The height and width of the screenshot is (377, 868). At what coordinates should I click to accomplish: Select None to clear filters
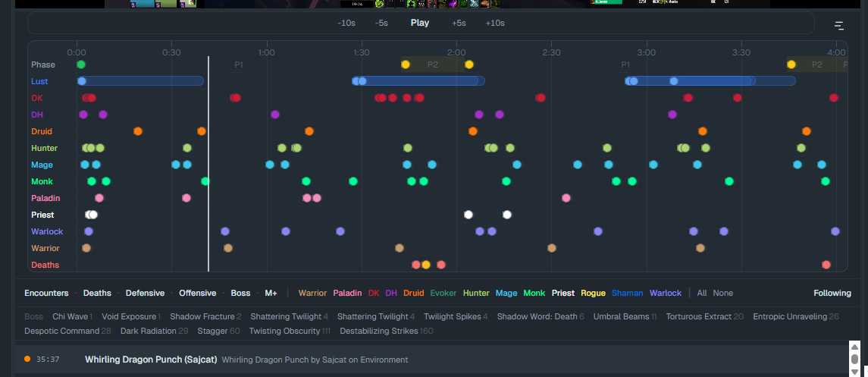point(723,293)
